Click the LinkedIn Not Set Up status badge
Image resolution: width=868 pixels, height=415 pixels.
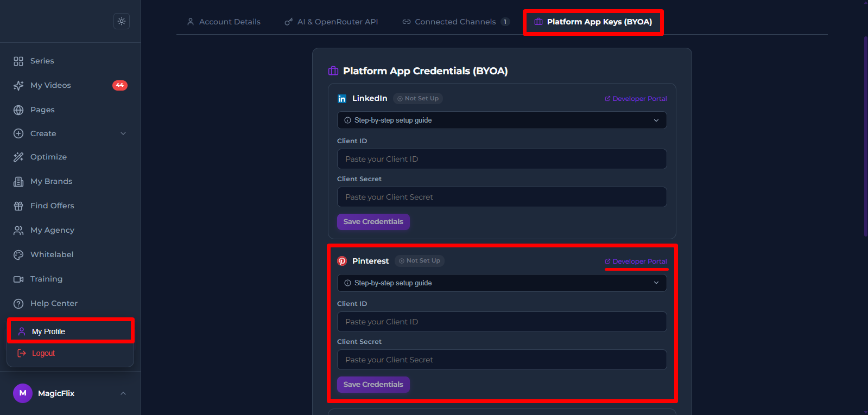point(418,99)
